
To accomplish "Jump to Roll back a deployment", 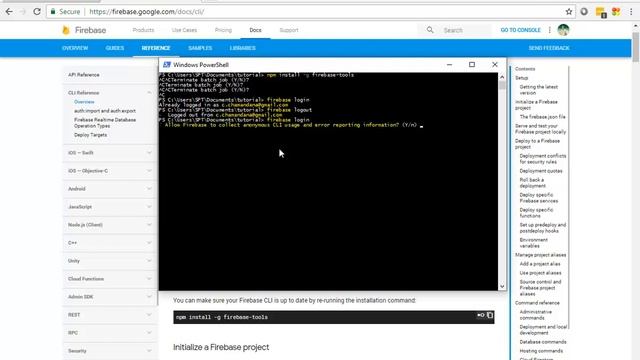I will [x=533, y=183].
